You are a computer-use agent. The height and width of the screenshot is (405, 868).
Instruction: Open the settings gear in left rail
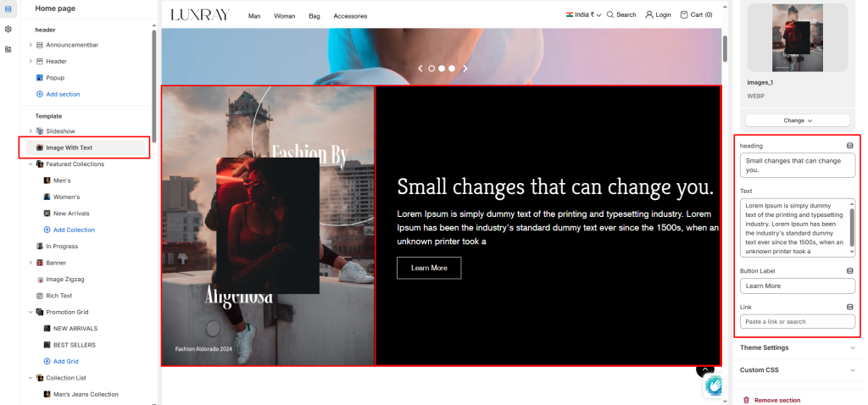(8, 30)
